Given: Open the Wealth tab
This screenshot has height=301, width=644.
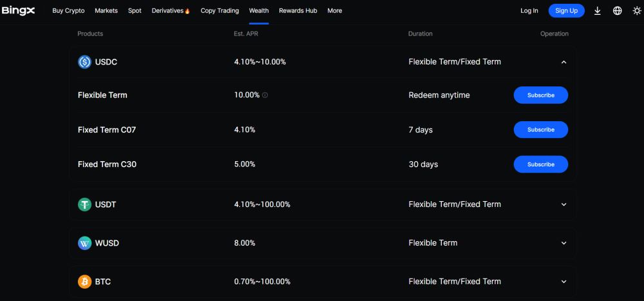Looking at the screenshot, I should [x=259, y=11].
